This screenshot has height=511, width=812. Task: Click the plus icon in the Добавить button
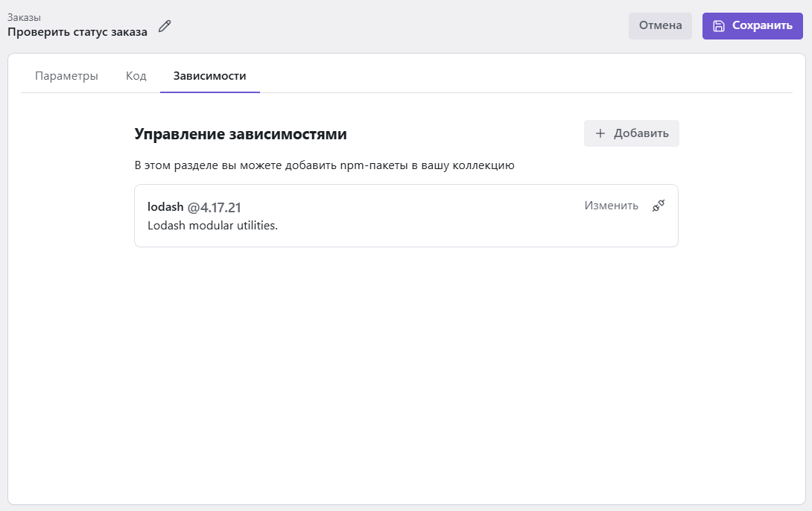600,133
